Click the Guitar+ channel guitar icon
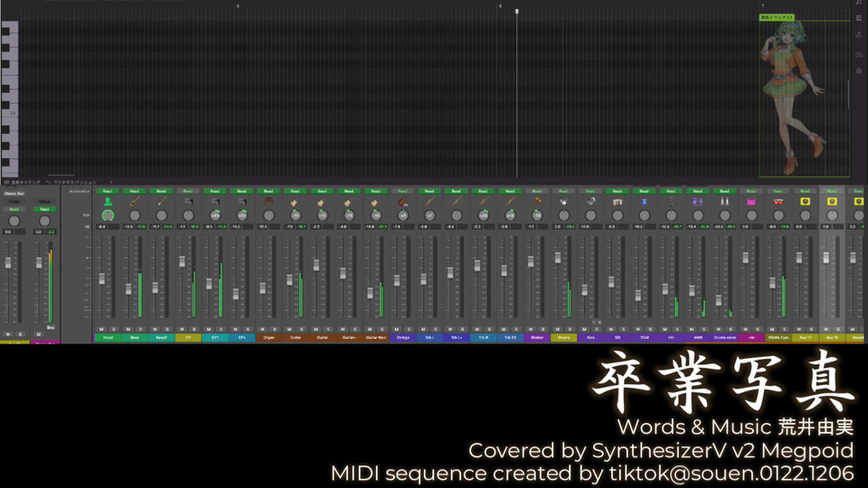This screenshot has width=868, height=488. coord(349,202)
